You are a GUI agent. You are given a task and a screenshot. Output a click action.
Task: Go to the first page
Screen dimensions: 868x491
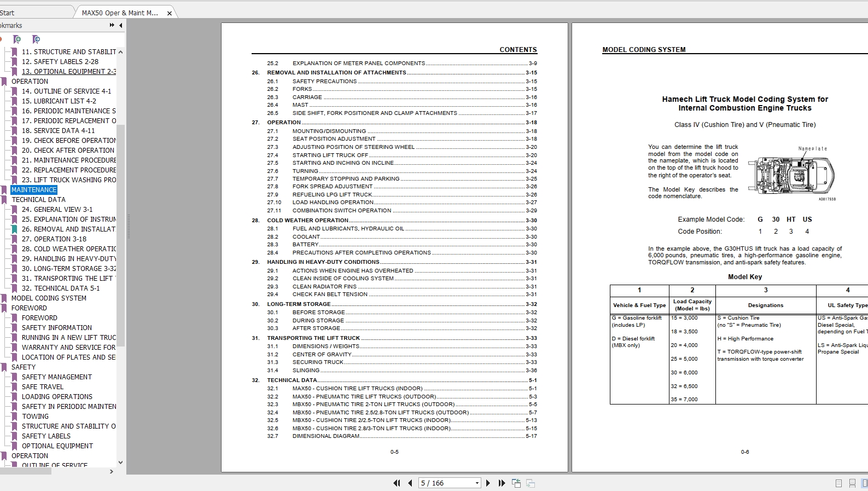[x=397, y=483]
